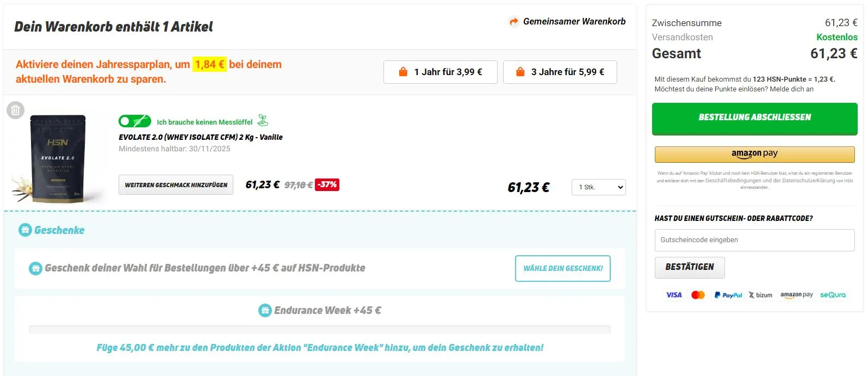Confirm coupon with 'Bestätigen' button
The height and width of the screenshot is (376, 868).
[x=689, y=267]
